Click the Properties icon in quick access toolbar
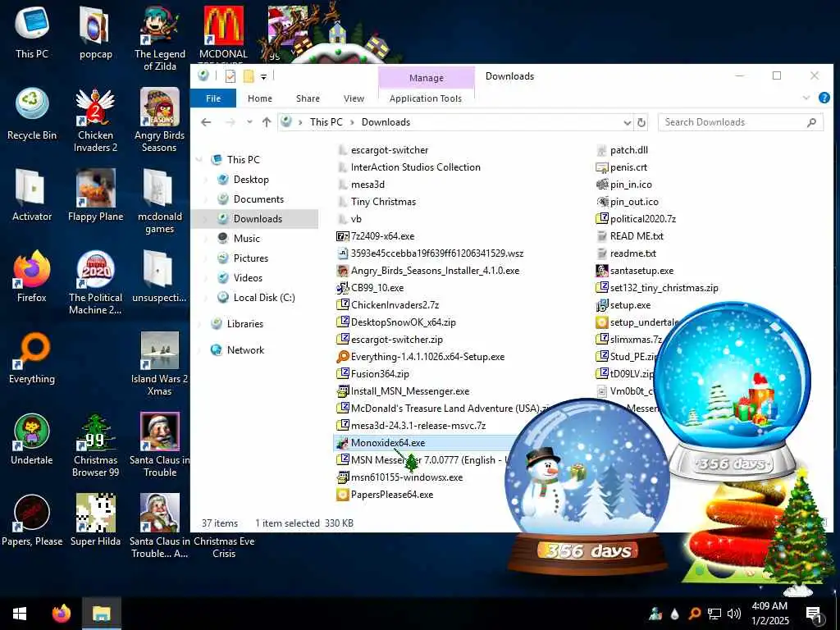The width and height of the screenshot is (840, 630). click(231, 76)
